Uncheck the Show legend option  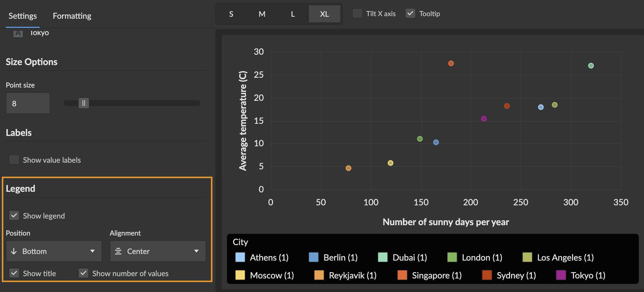pyautogui.click(x=14, y=216)
